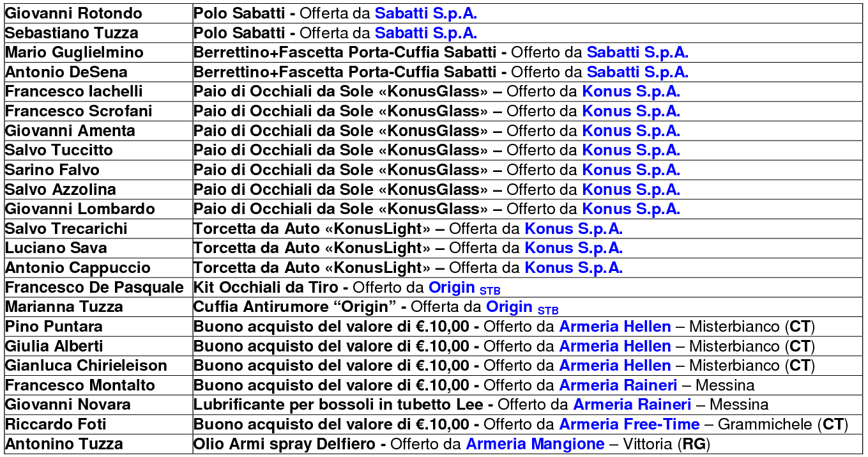The height and width of the screenshot is (457, 868).
Task: Click the name Salvo Tuccitto
Action: click(59, 150)
